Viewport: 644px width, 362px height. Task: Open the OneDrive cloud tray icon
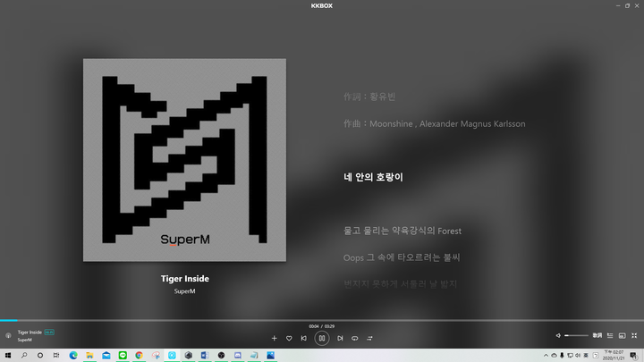tap(554, 356)
